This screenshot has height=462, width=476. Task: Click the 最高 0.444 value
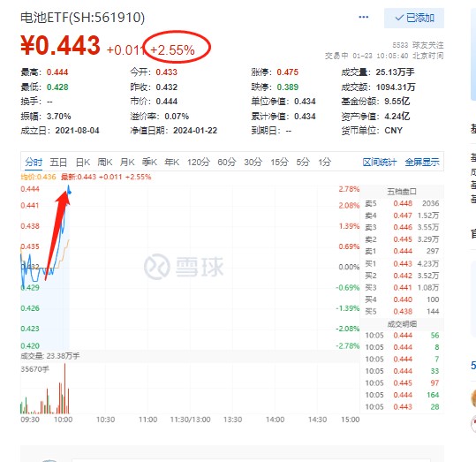pos(57,72)
